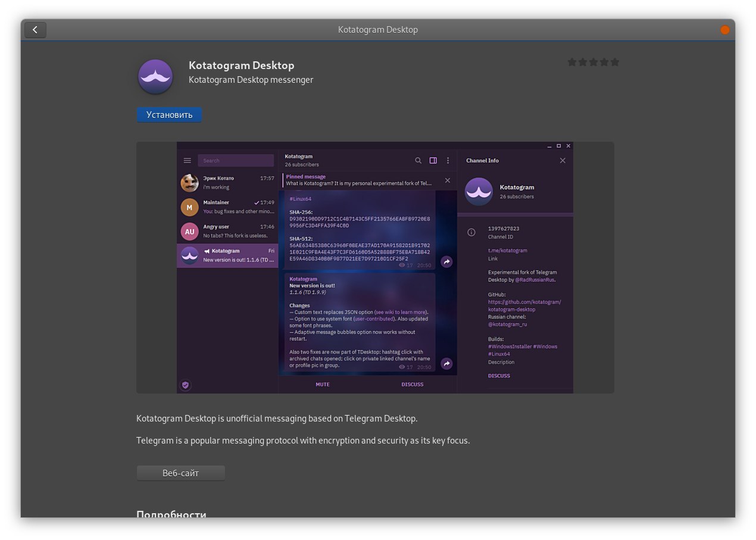The image size is (756, 540).
Task: Click the Search field in the screenshot
Action: [x=236, y=161]
